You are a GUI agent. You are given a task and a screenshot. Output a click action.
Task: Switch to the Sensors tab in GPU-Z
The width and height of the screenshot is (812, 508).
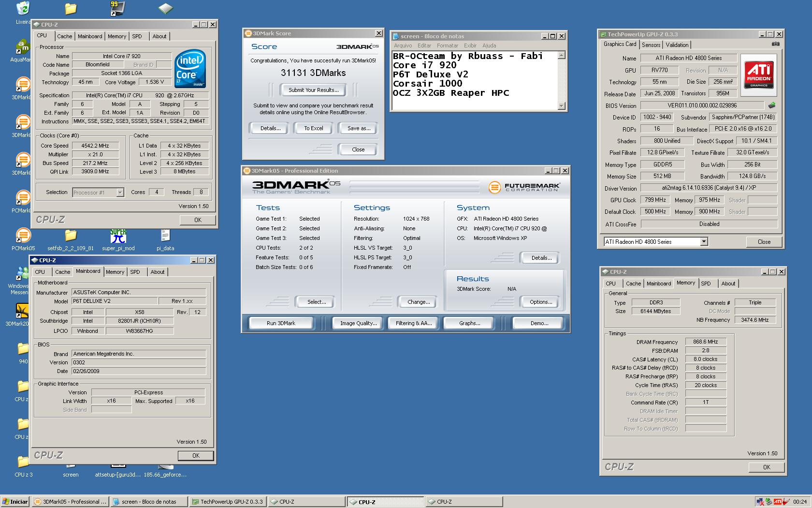point(651,45)
